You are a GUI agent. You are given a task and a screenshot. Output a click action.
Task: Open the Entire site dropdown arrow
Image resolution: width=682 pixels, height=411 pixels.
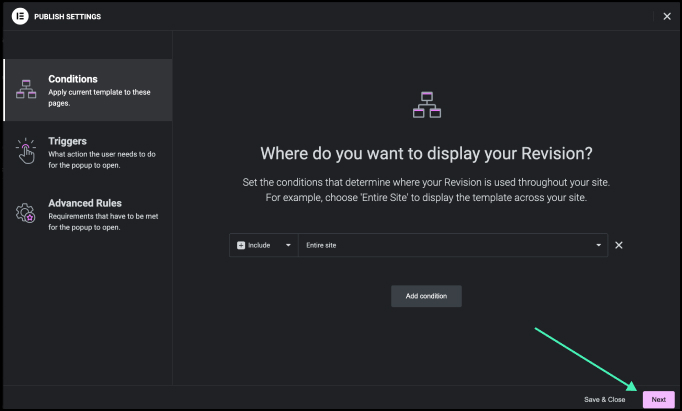[598, 245]
